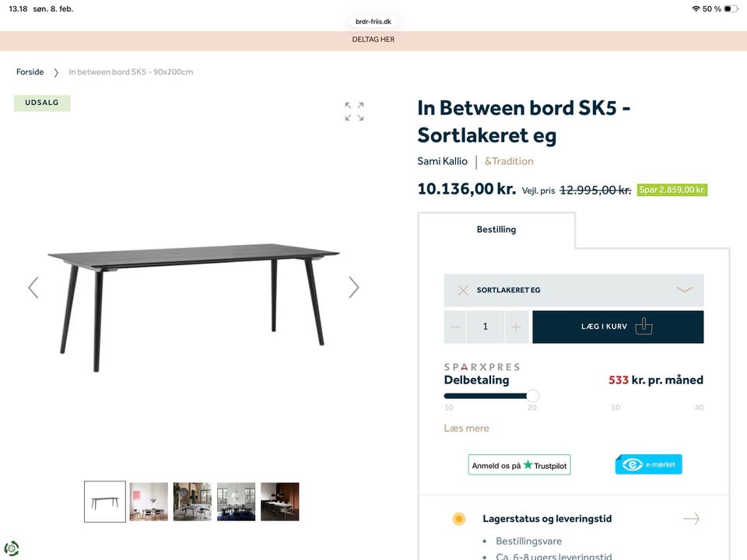Click the Wi-Fi icon in the status bar
747x560 pixels.
(695, 9)
